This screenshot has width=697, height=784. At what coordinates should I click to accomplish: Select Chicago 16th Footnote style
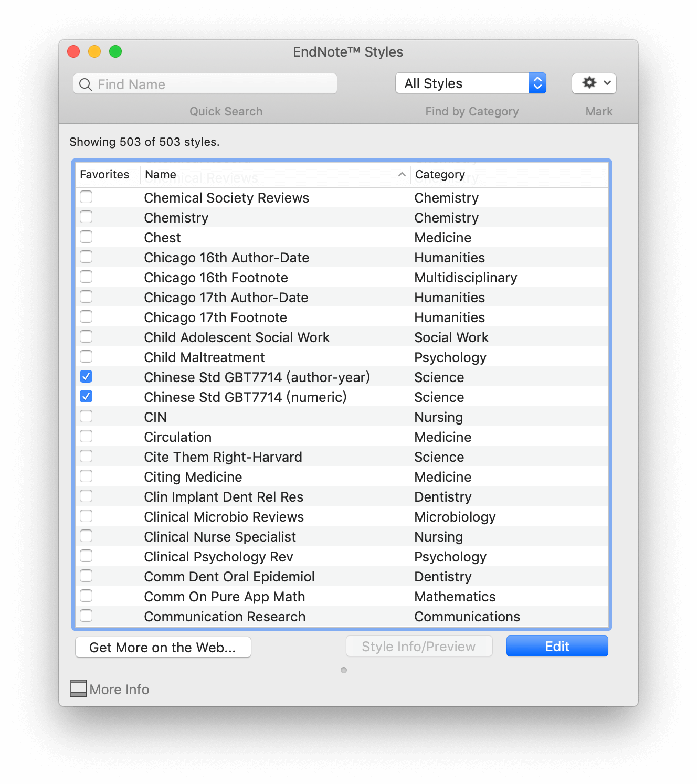pos(216,278)
